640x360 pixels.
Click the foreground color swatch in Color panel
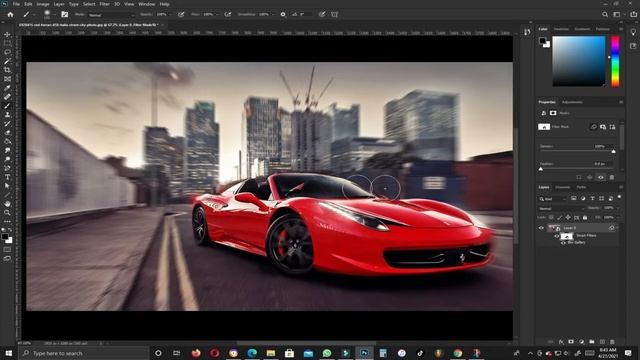tap(542, 41)
